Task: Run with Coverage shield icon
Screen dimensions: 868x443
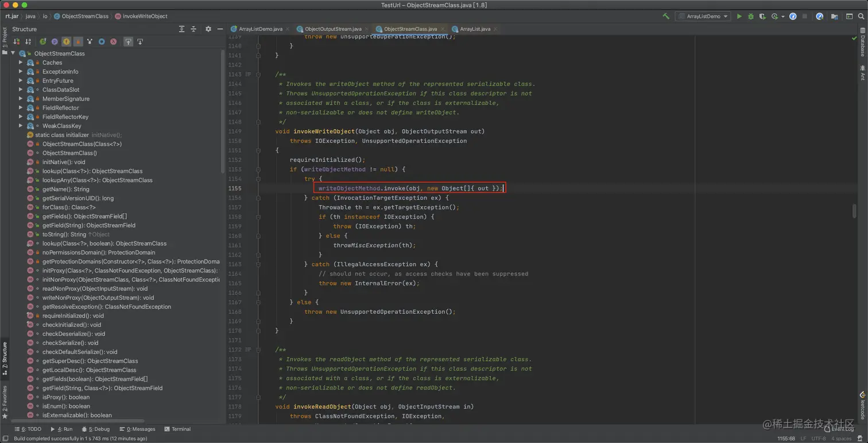Action: [762, 17]
